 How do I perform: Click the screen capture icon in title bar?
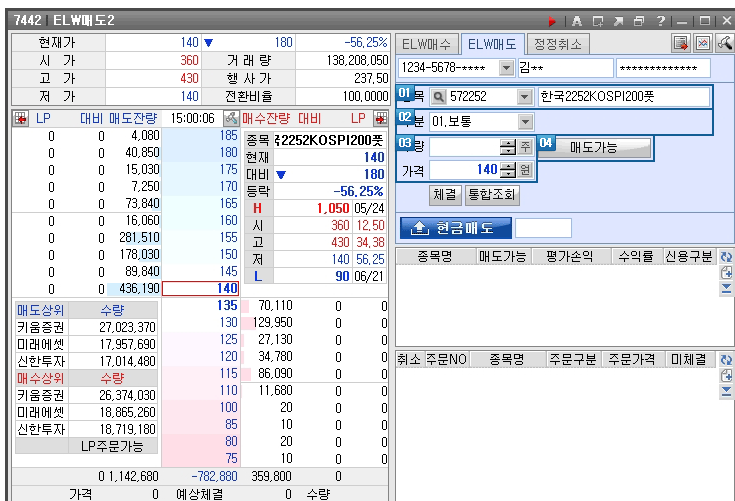[598, 21]
